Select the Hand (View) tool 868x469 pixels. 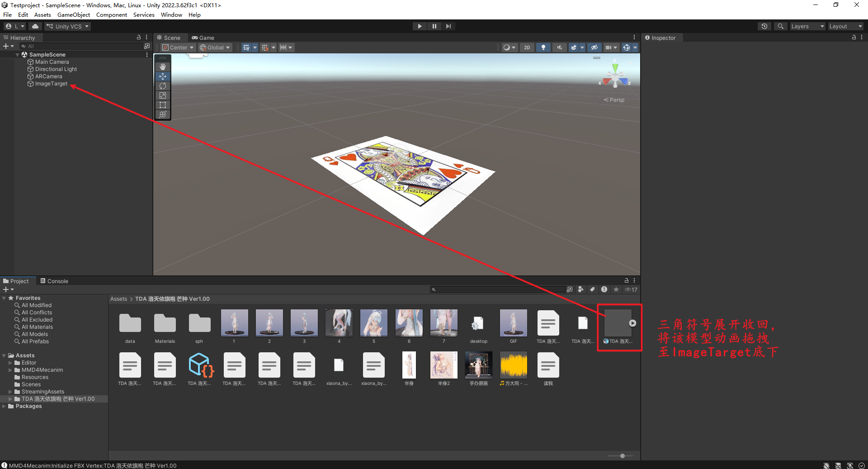[163, 66]
